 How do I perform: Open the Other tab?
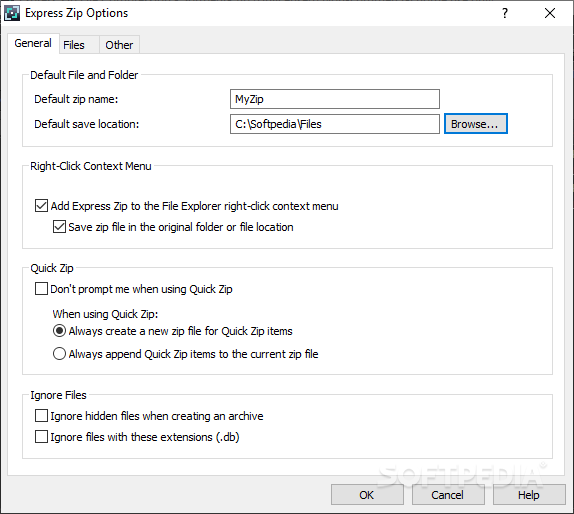[119, 45]
